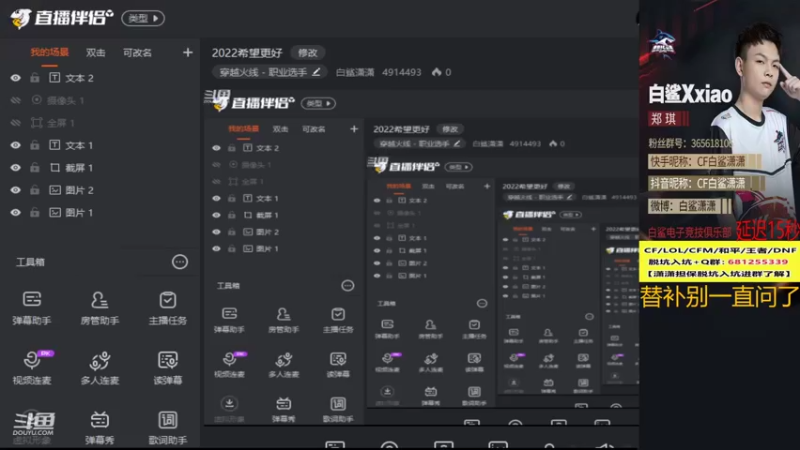Image resolution: width=800 pixels, height=450 pixels.
Task: Open the 歌词助手 tool
Action: click(x=167, y=428)
